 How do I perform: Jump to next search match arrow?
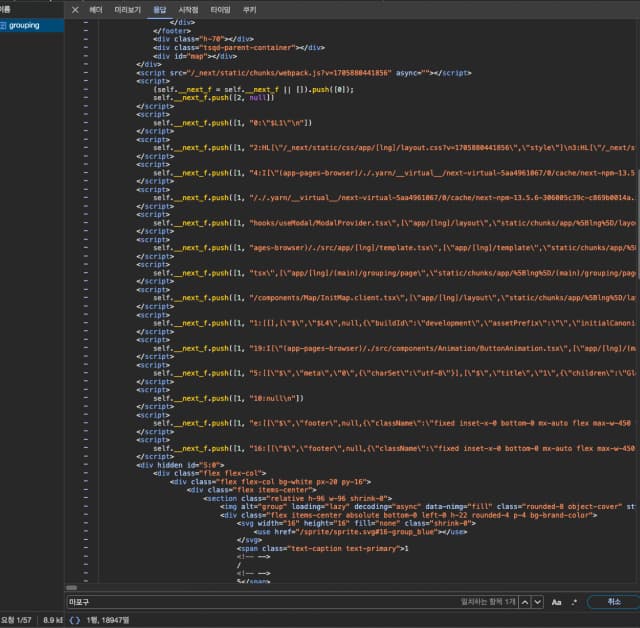[538, 602]
